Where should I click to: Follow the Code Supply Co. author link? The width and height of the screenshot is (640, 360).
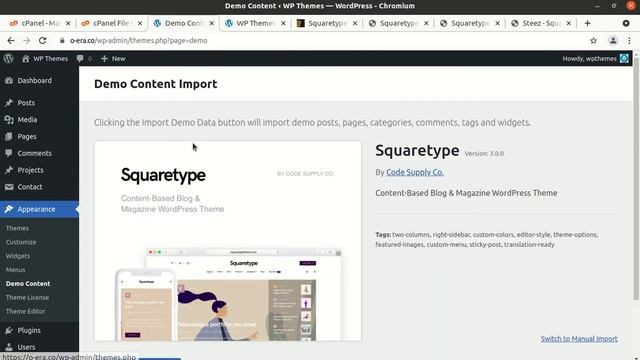pyautogui.click(x=415, y=172)
